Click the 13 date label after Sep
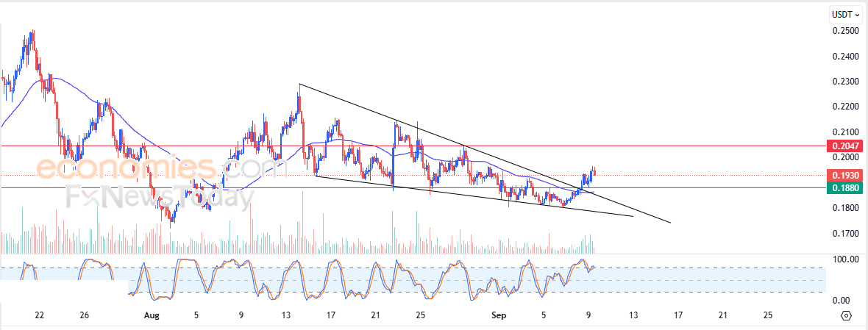 pyautogui.click(x=633, y=315)
